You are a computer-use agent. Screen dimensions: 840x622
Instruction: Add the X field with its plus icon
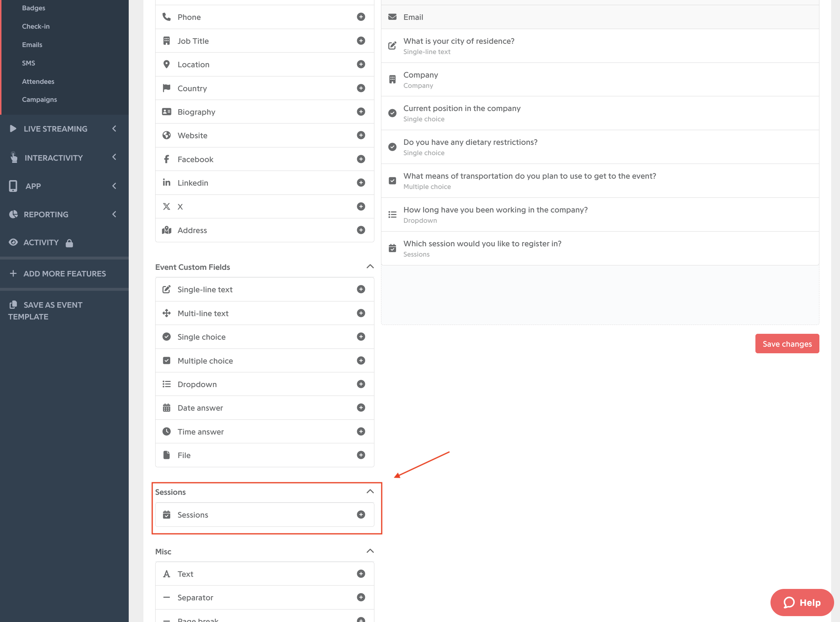[x=361, y=206]
